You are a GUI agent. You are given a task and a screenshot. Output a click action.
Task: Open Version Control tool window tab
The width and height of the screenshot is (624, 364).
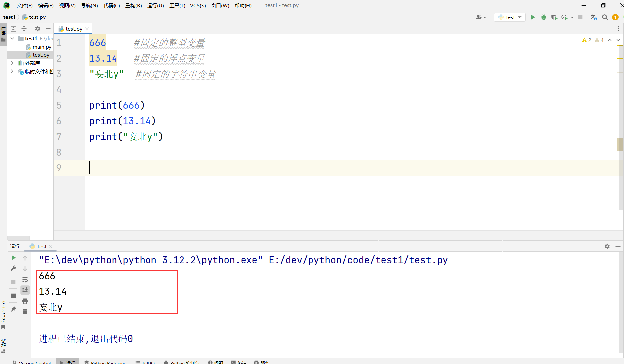coord(32,362)
